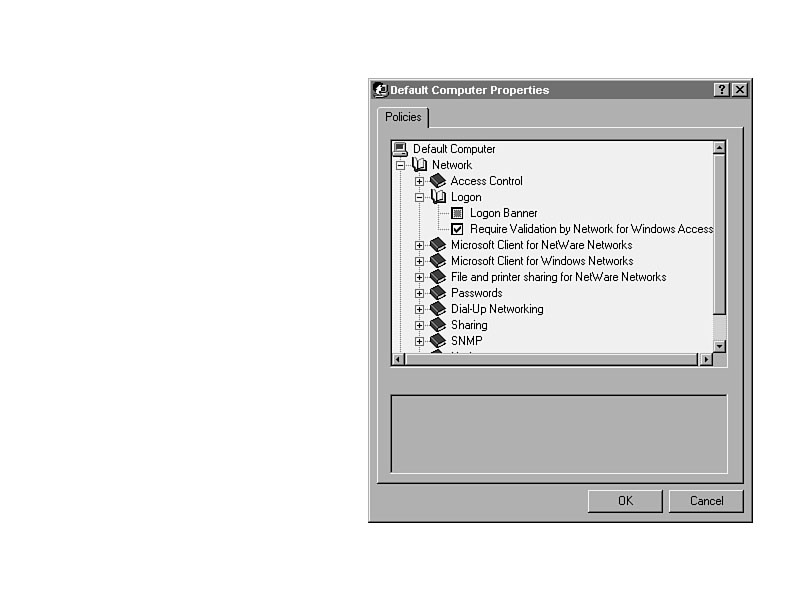The width and height of the screenshot is (800, 600).
Task: Collapse the Logon tree node
Action: point(420,197)
